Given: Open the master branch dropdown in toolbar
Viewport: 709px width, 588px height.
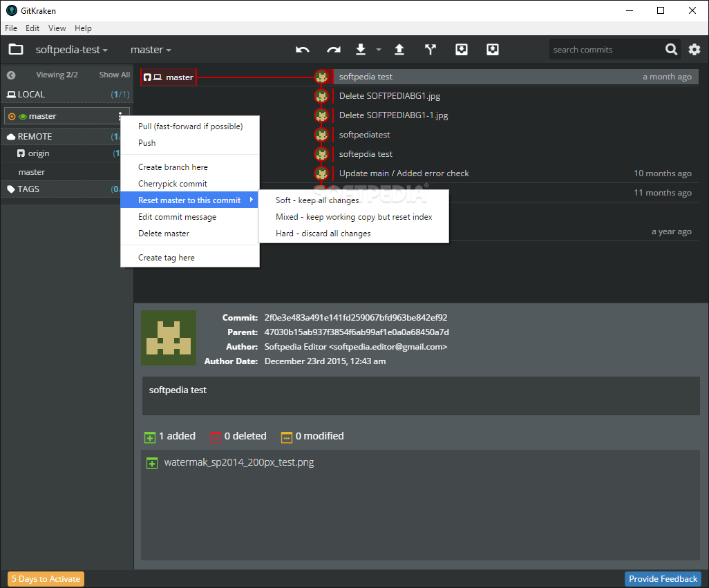Looking at the screenshot, I should click(x=151, y=50).
